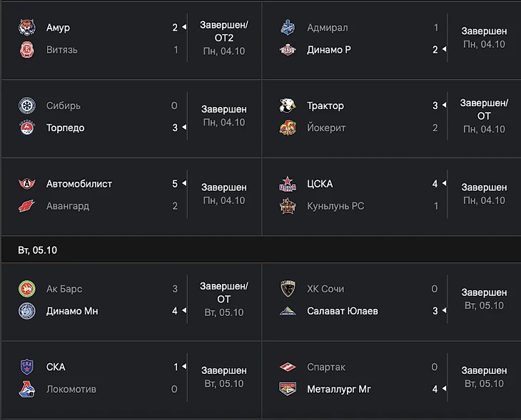Click the Трактор team logo

click(x=287, y=106)
